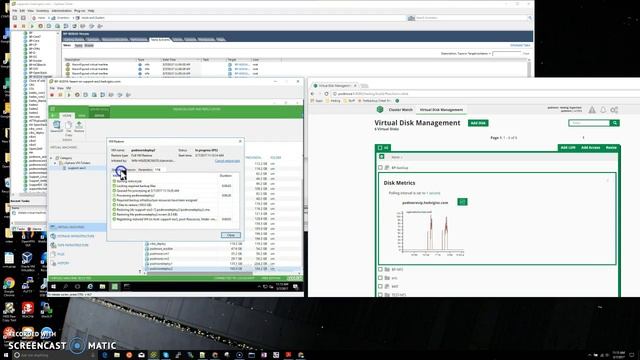This screenshot has height=360, width=640.
Task: Select the Tasks & Events tab in vSphere
Action: click(160, 40)
